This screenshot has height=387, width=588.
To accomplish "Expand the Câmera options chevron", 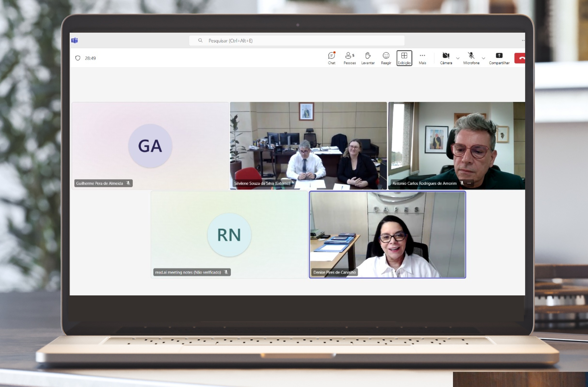I will [458, 58].
